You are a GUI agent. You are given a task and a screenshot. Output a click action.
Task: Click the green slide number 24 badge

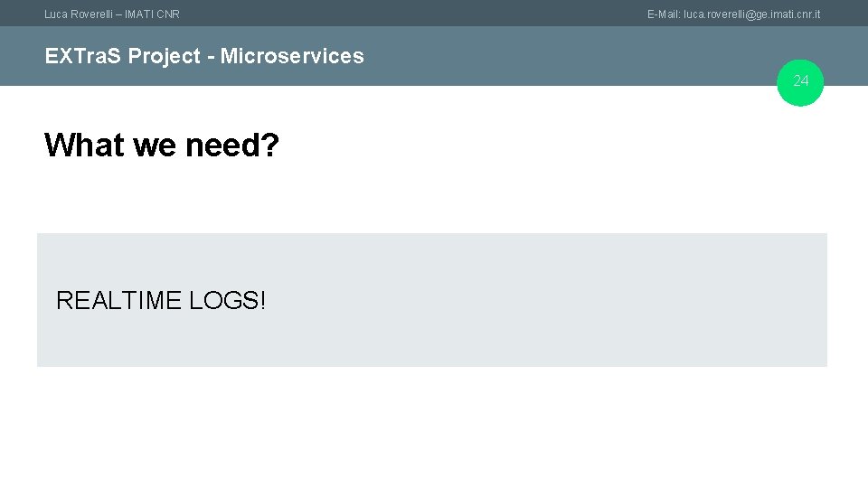[801, 82]
